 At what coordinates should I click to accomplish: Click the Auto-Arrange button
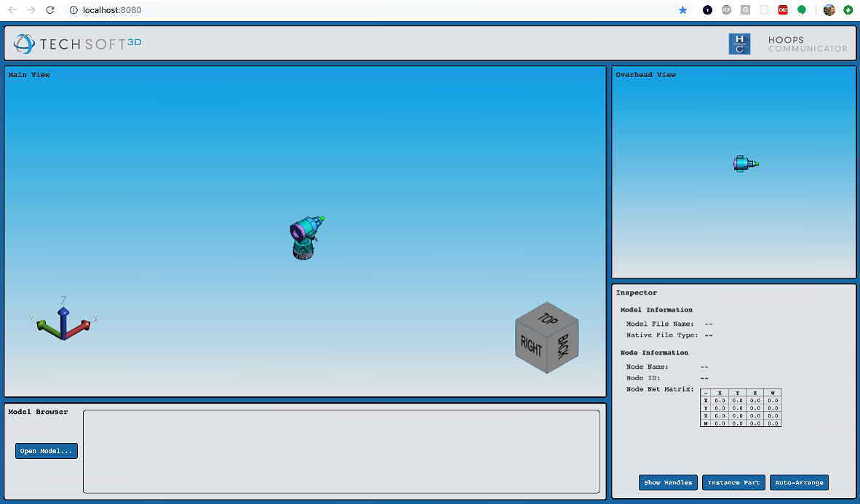tap(799, 482)
